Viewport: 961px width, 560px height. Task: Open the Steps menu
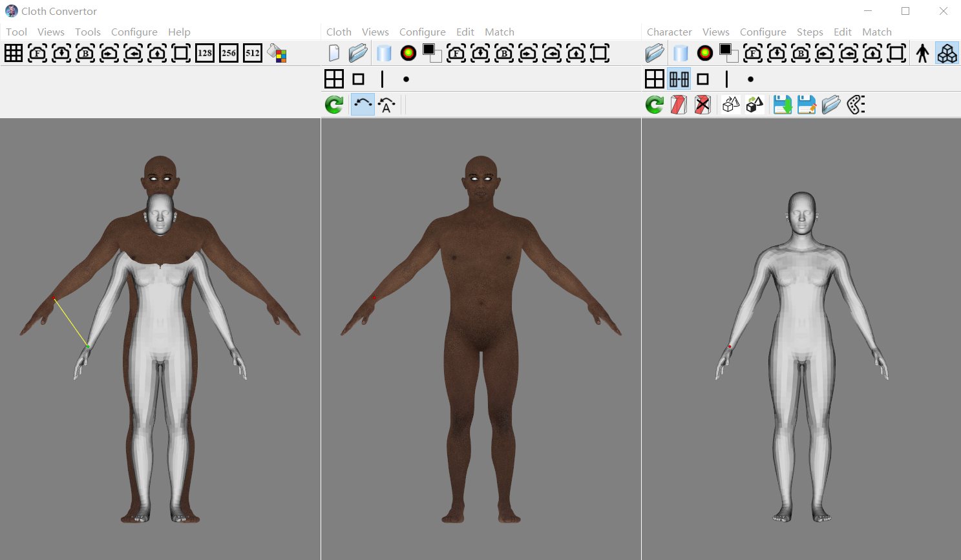pos(810,32)
